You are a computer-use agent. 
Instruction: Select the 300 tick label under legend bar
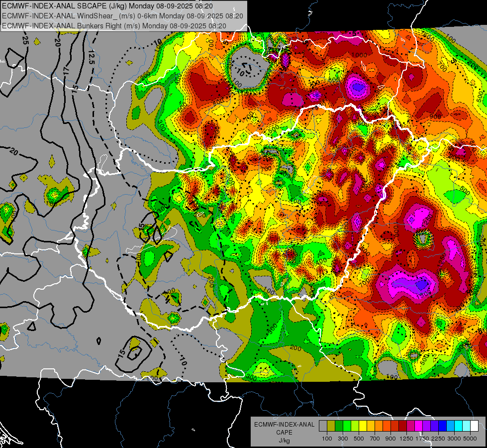[343, 439]
